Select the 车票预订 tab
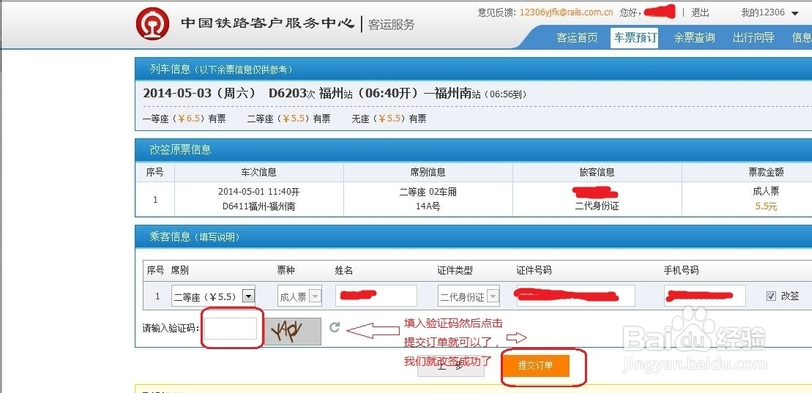The width and height of the screenshot is (812, 393). coord(634,37)
